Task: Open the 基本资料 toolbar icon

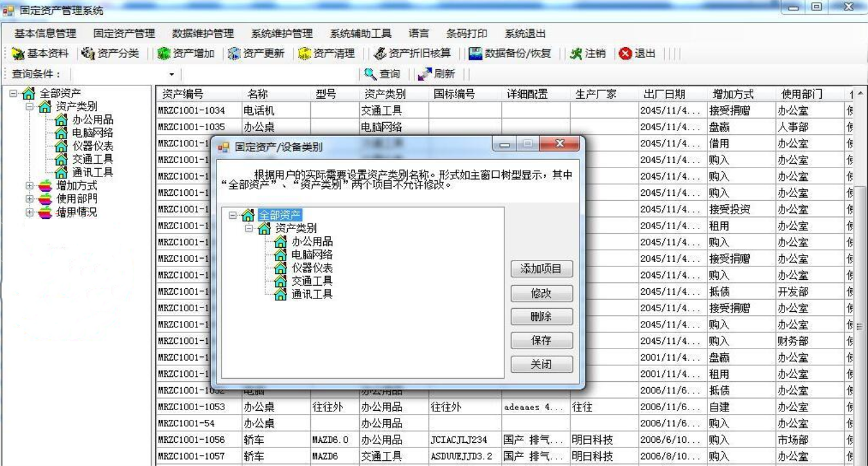Action: 40,54
